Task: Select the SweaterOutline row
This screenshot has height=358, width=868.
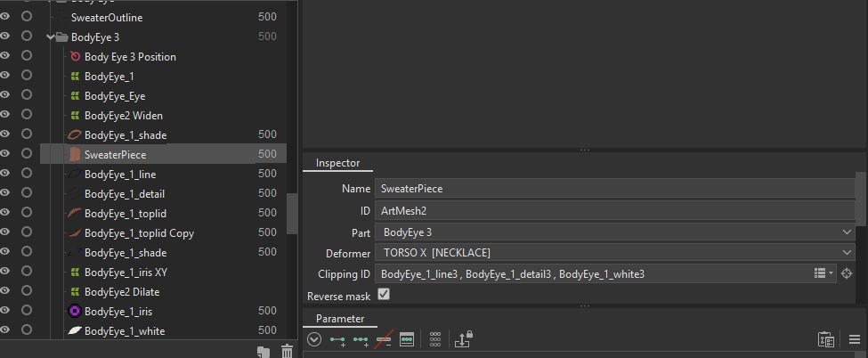Action: pos(164,18)
